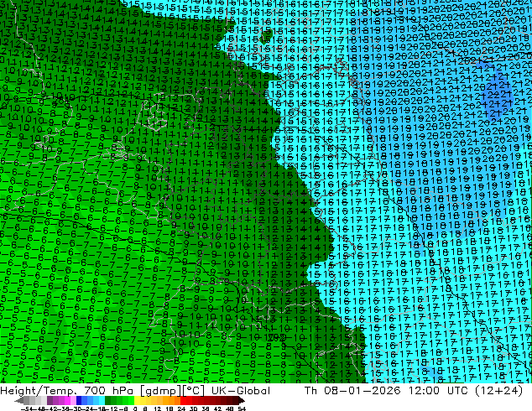532x411 pixels.
Task: Select the dark blue legend swatch above -30
Action: click(79, 400)
